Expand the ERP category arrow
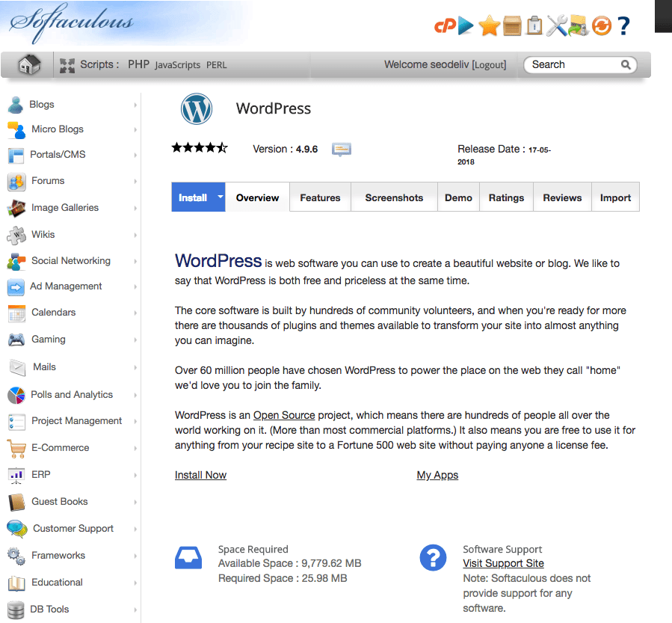The width and height of the screenshot is (672, 623). coord(135,475)
